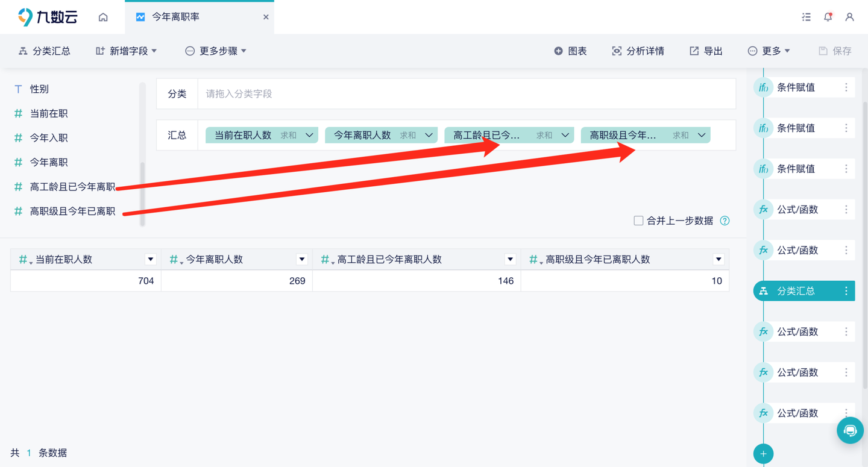Click type icon of 高职级且今年已离职人数 column
This screenshot has width=868, height=467.
click(535, 260)
